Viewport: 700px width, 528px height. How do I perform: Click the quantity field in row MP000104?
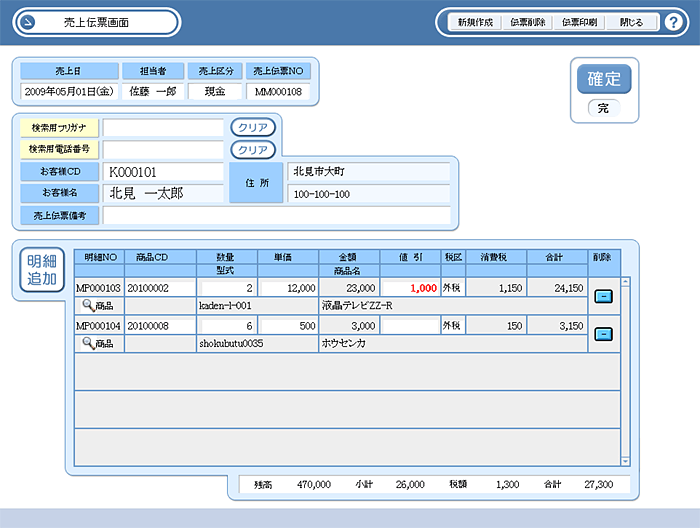(x=227, y=325)
